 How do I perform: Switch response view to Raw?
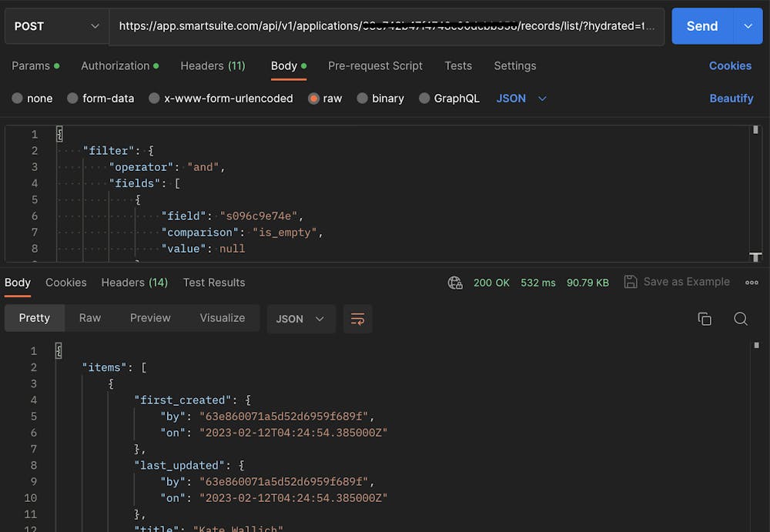tap(90, 318)
